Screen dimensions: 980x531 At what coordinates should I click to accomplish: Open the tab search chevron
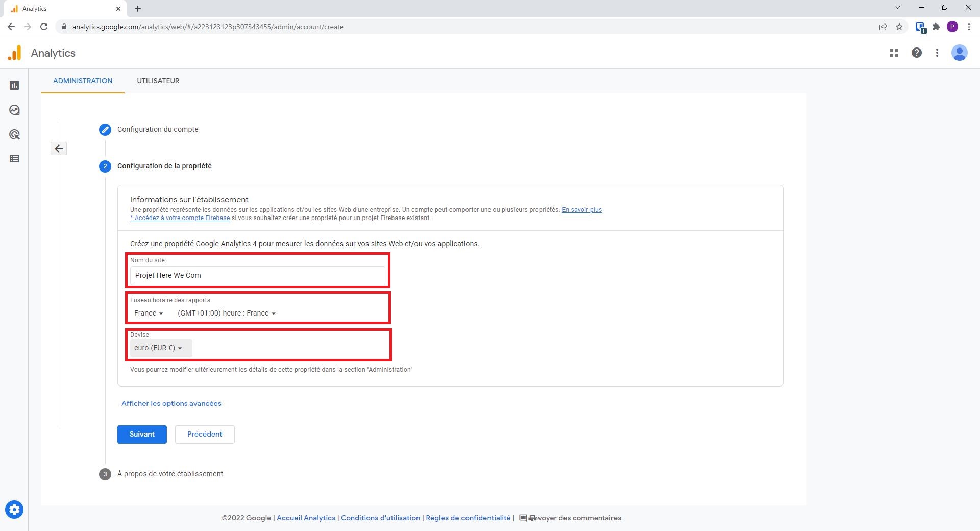pos(898,8)
